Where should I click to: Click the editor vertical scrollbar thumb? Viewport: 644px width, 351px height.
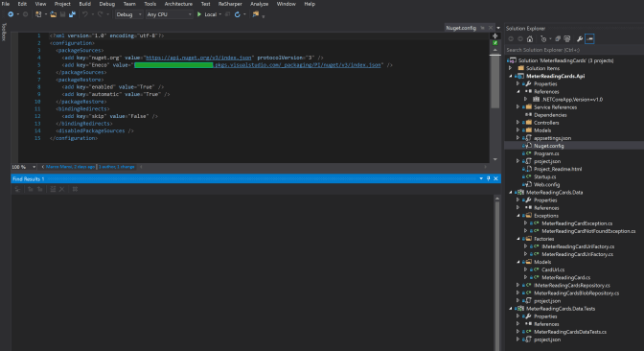coord(494,81)
